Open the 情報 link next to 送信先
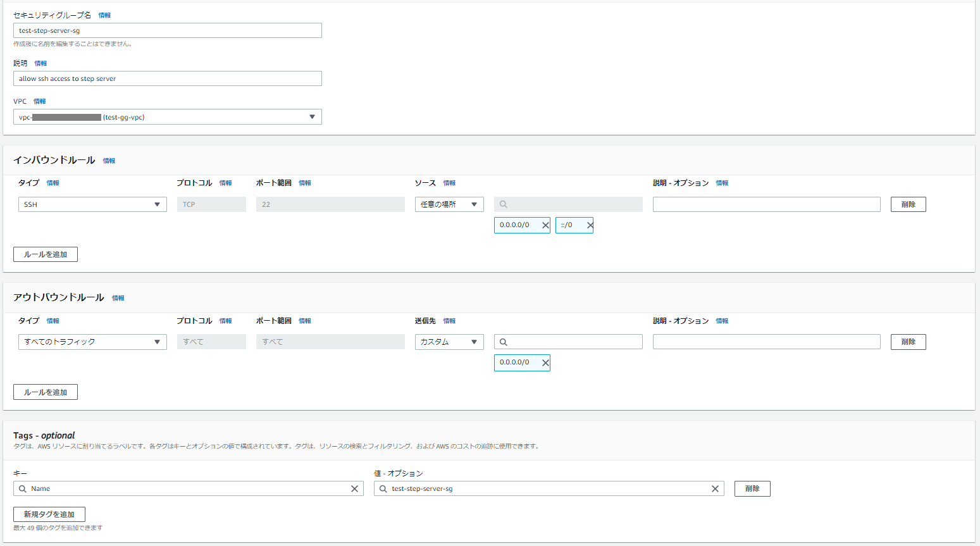Viewport: 980px width, 546px height. [449, 321]
